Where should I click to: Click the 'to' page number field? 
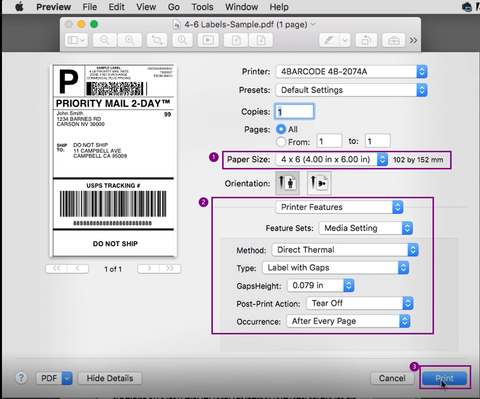(377, 141)
